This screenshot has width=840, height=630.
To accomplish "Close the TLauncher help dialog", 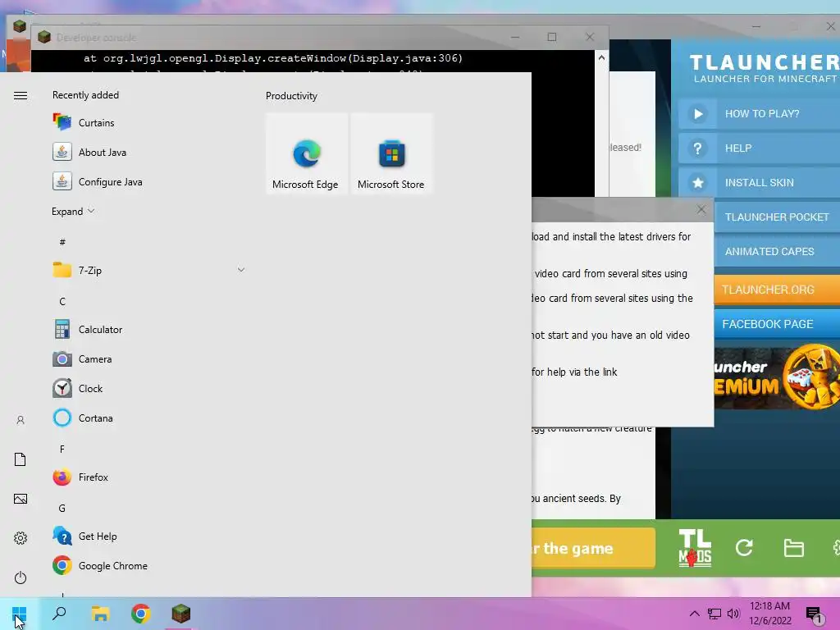I will click(701, 209).
